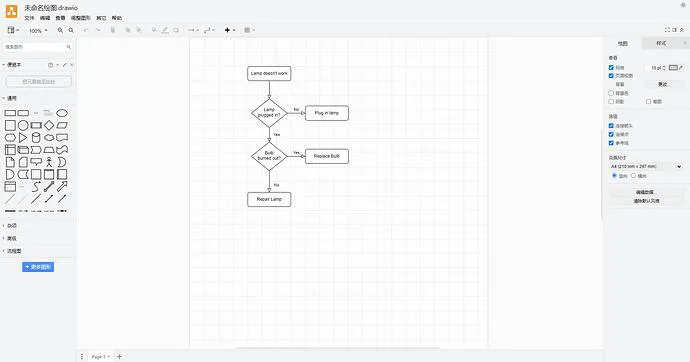Click the fill color bucket icon
Image resolution: width=690 pixels, height=362 pixels.
click(x=154, y=30)
